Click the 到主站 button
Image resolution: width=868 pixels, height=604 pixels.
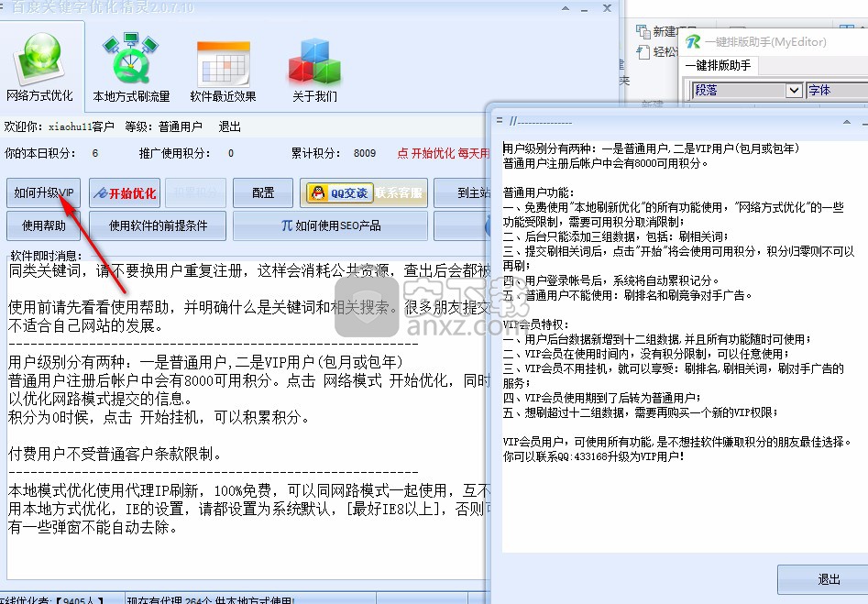click(462, 192)
